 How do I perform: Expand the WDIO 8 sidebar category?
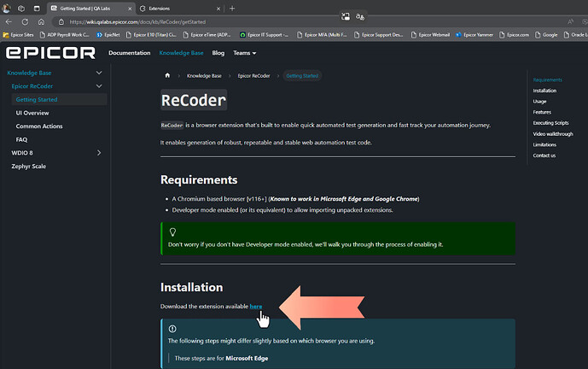click(x=100, y=153)
